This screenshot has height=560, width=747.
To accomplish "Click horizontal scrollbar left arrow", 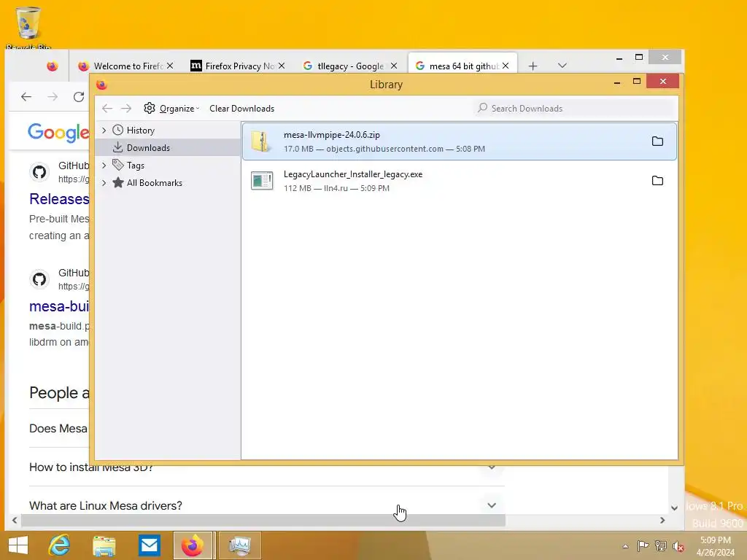I will point(15,521).
